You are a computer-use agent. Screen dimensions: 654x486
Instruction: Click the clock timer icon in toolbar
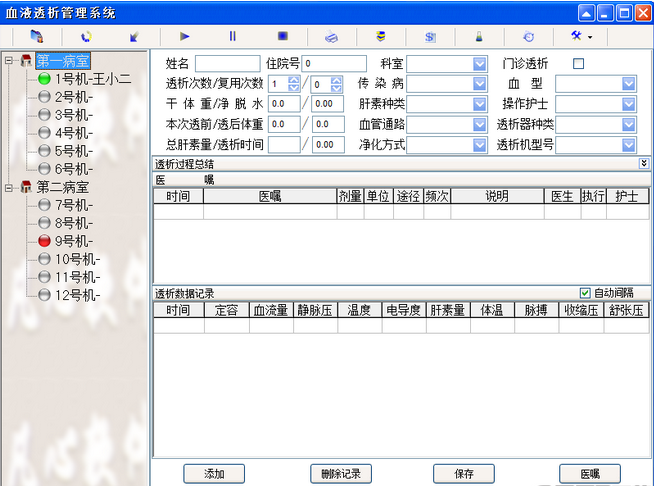coord(528,37)
